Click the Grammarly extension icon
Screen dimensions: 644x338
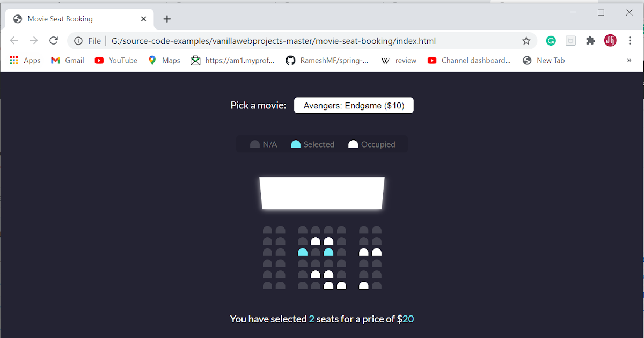551,40
